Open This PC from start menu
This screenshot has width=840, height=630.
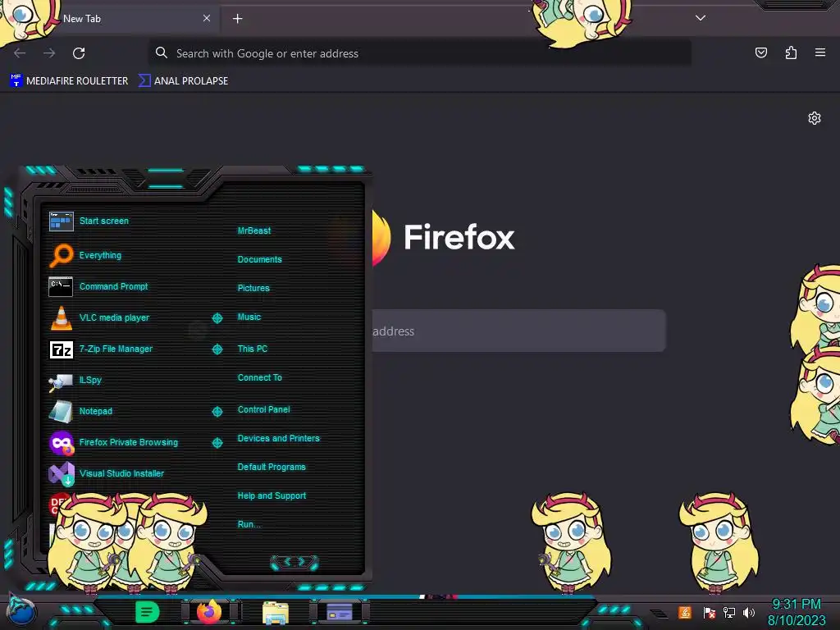(x=253, y=348)
